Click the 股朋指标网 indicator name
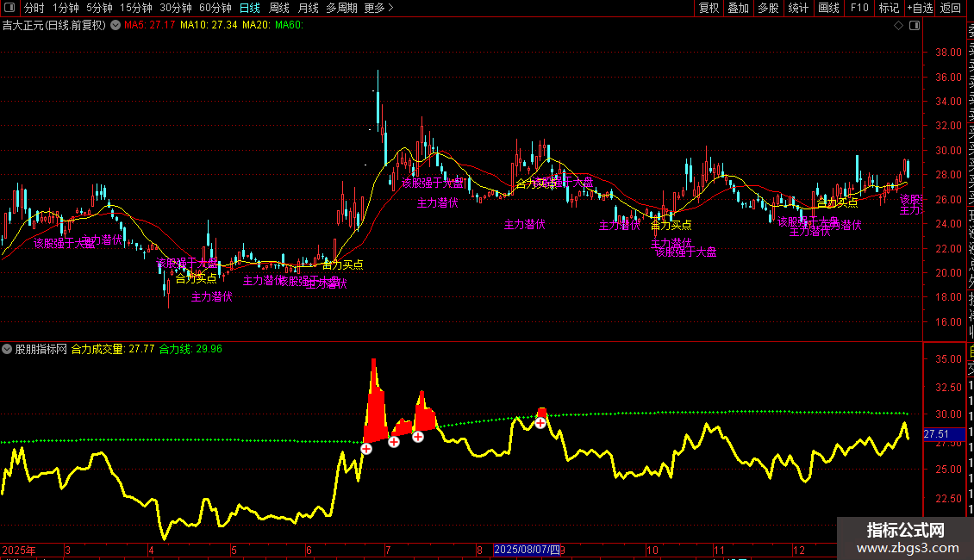Image resolution: width=974 pixels, height=560 pixels. coord(41,349)
